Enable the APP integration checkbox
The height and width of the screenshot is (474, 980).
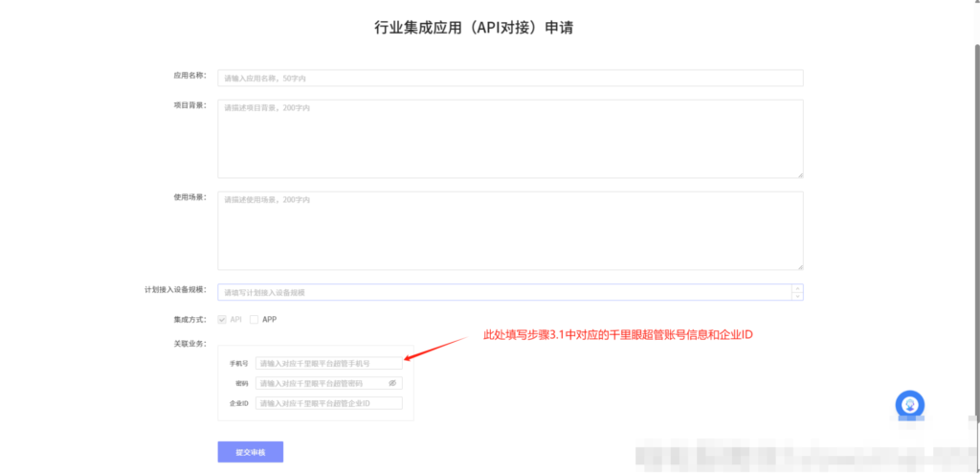[254, 320]
